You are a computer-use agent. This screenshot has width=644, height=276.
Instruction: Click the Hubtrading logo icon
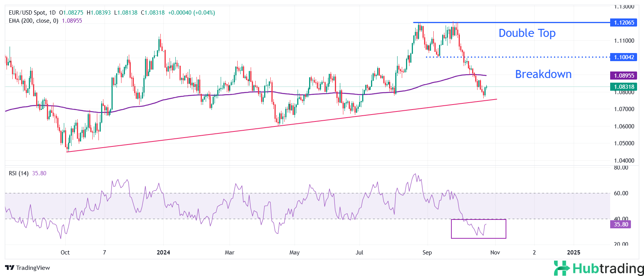(x=562, y=268)
